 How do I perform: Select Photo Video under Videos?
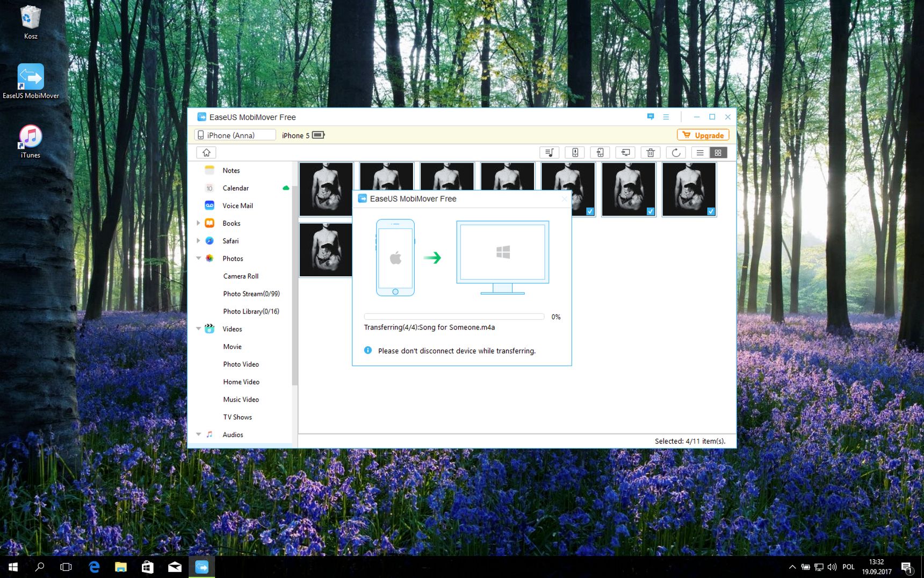pos(241,365)
